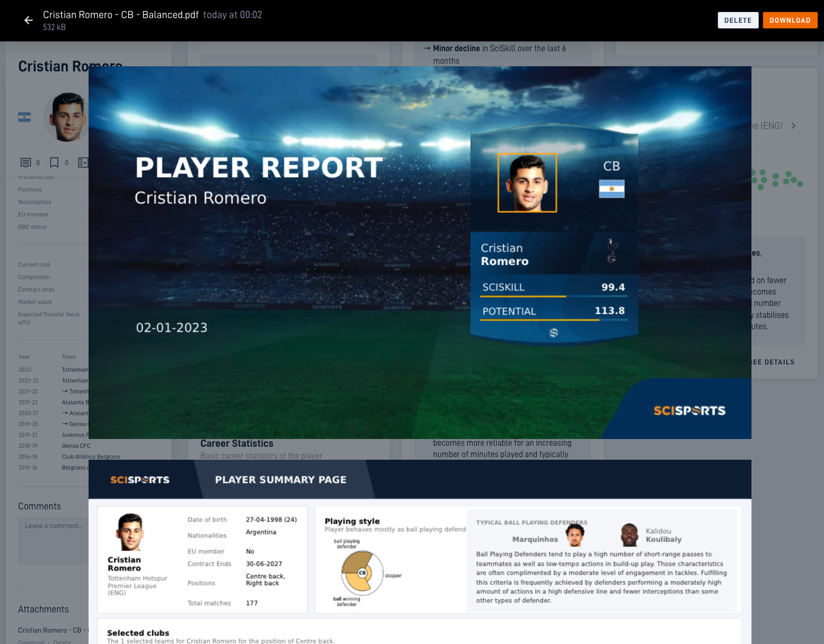Click the Minor decline trend text
This screenshot has width=824, height=644.
[456, 48]
